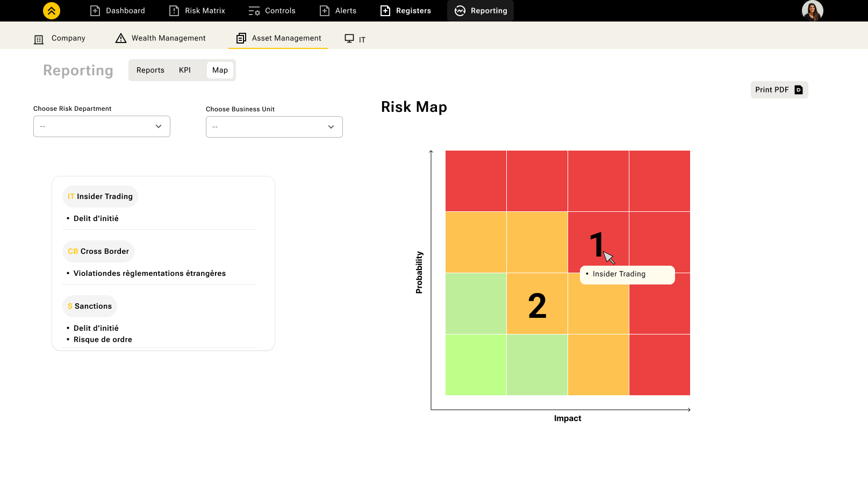Viewport: 868px width, 484px height.
Task: Select the Map view toggle
Action: (220, 70)
